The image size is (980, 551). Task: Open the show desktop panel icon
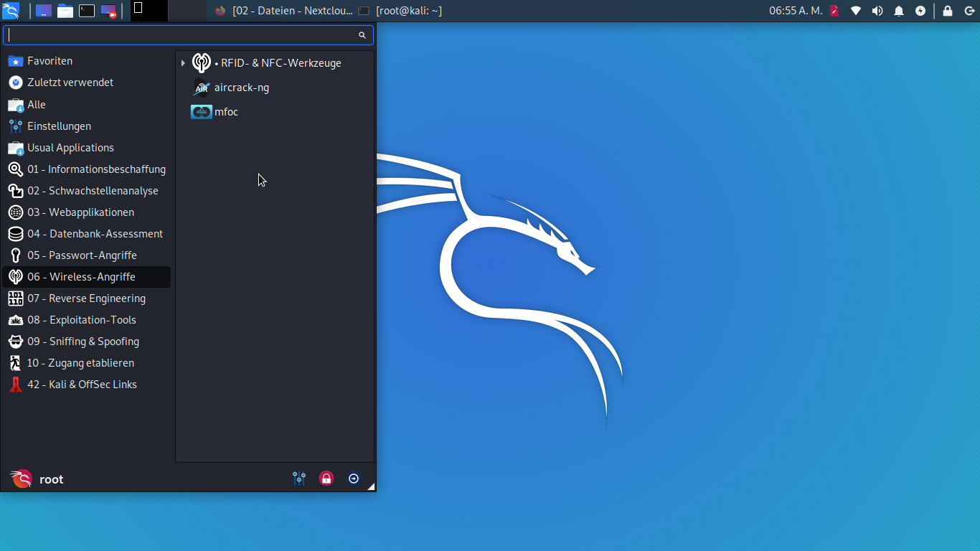tap(44, 11)
